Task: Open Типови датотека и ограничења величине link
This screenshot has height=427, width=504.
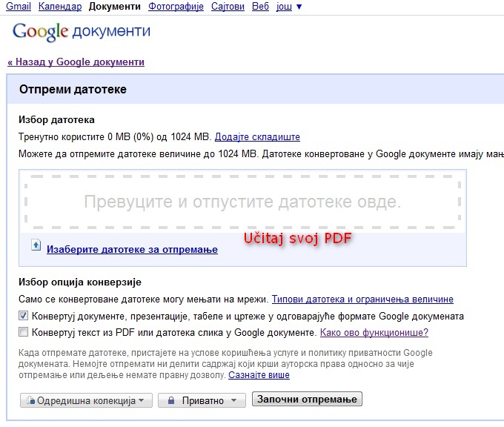Action: (x=362, y=299)
